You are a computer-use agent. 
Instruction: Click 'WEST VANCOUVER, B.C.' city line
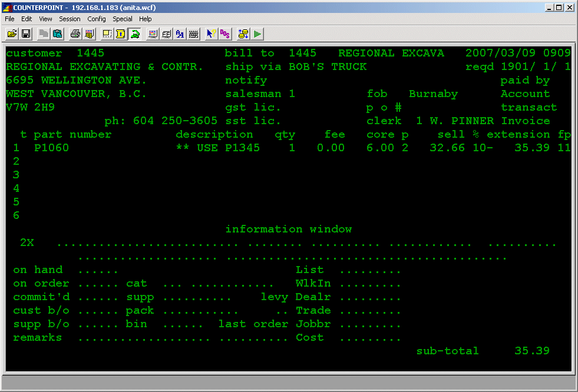coord(77,94)
